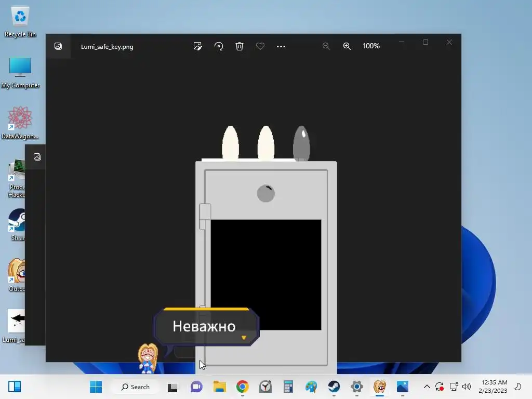Viewport: 532px width, 399px height.
Task: Favorite the image with the heart icon
Action: tap(260, 46)
